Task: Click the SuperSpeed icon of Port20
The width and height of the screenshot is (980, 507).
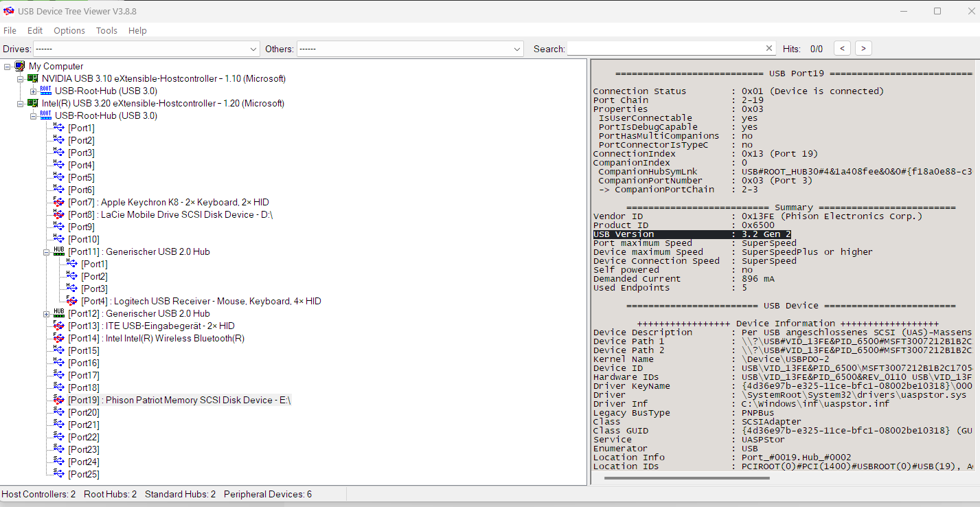Action: click(x=59, y=413)
